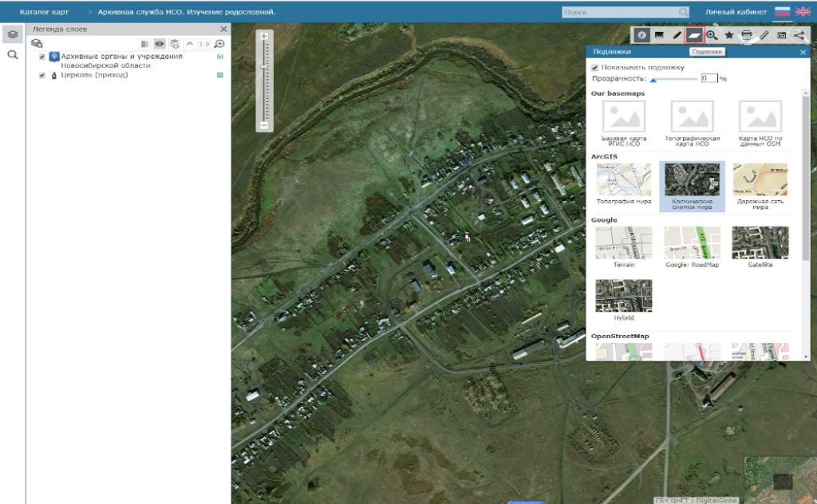Open the layers panel from sidebar

[x=12, y=36]
